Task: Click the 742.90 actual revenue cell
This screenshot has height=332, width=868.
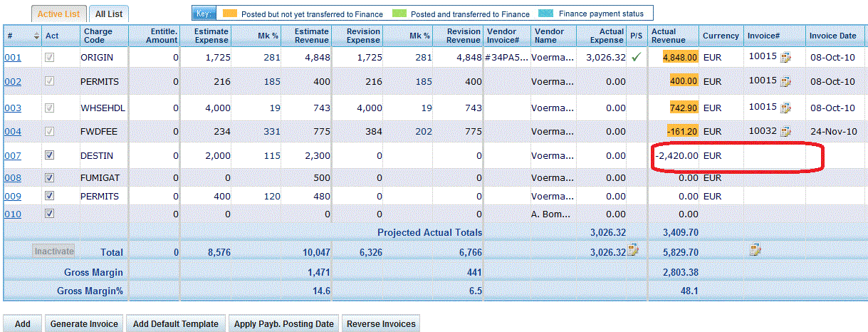Action: pos(684,108)
